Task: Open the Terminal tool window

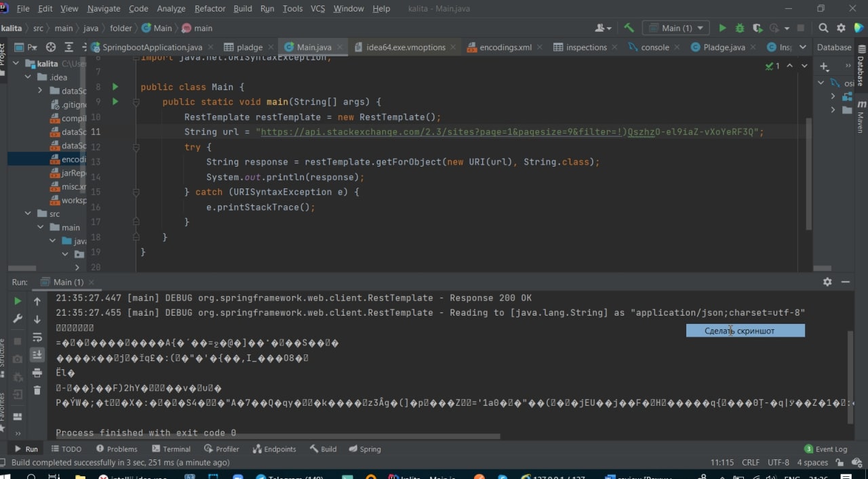Action: click(x=171, y=449)
